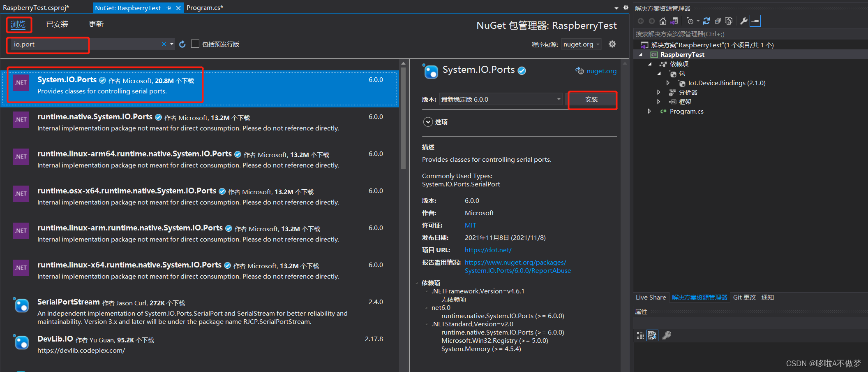This screenshot has width=868, height=372.
Task: Collapse the 包 packages node
Action: [x=659, y=74]
